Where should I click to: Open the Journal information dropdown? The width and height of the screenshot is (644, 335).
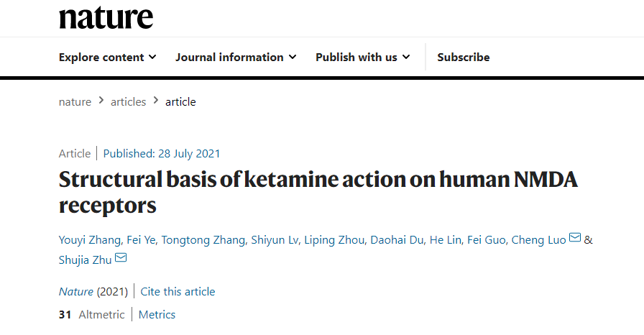coord(236,58)
